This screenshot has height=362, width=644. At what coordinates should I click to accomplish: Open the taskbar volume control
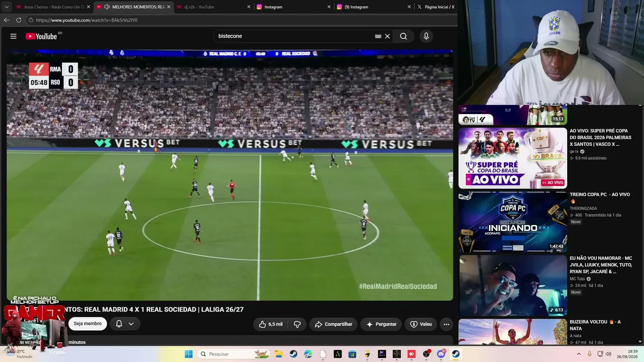[x=608, y=354]
